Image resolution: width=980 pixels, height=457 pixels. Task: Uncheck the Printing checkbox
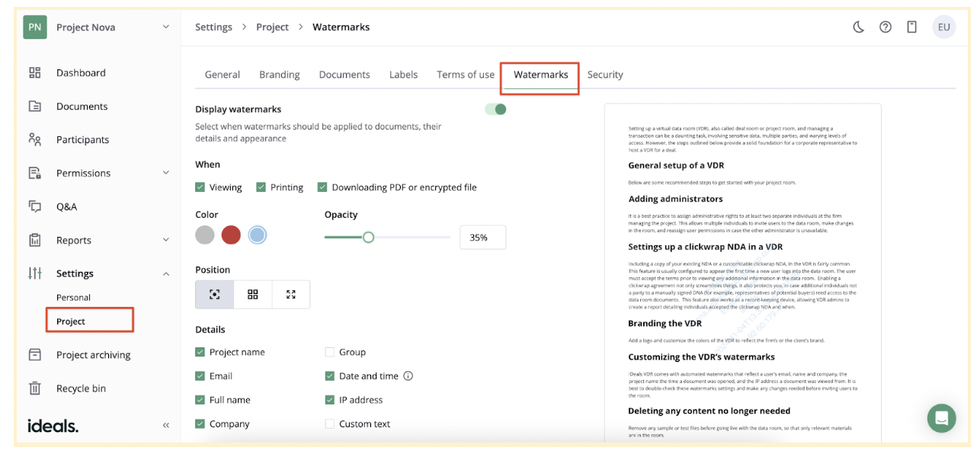[x=261, y=187]
